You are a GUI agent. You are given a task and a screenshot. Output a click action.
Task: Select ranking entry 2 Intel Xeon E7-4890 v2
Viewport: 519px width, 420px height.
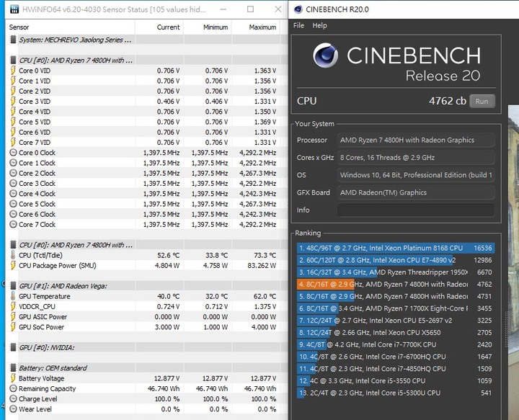coord(396,260)
